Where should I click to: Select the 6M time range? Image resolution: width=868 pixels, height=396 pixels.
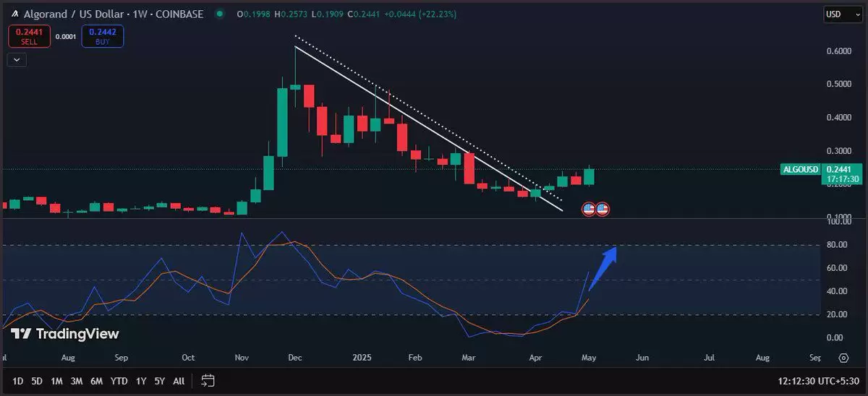coord(96,381)
